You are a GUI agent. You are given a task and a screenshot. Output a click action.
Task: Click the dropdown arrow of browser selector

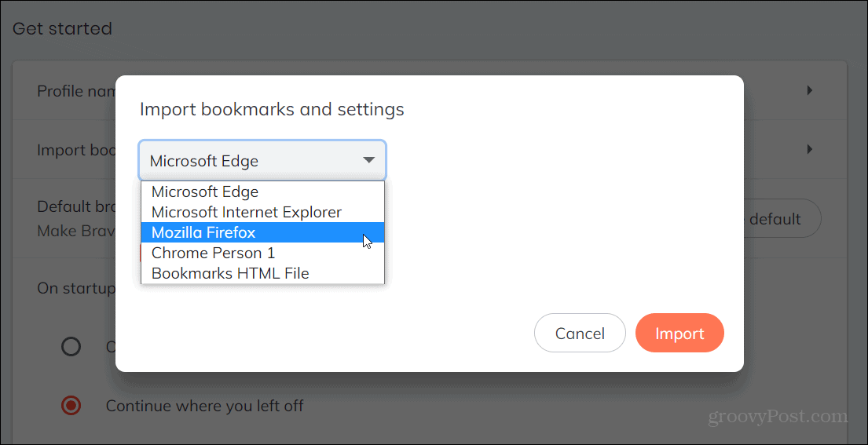click(x=368, y=160)
